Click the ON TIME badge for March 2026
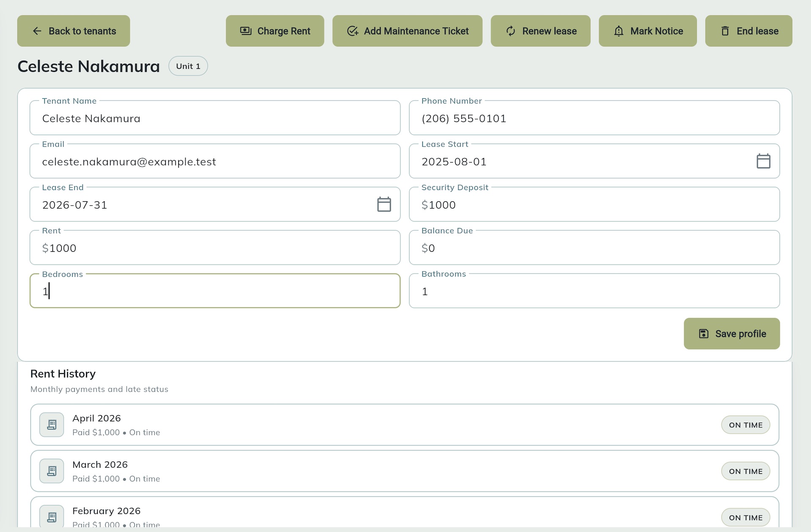The width and height of the screenshot is (811, 532). pos(746,471)
